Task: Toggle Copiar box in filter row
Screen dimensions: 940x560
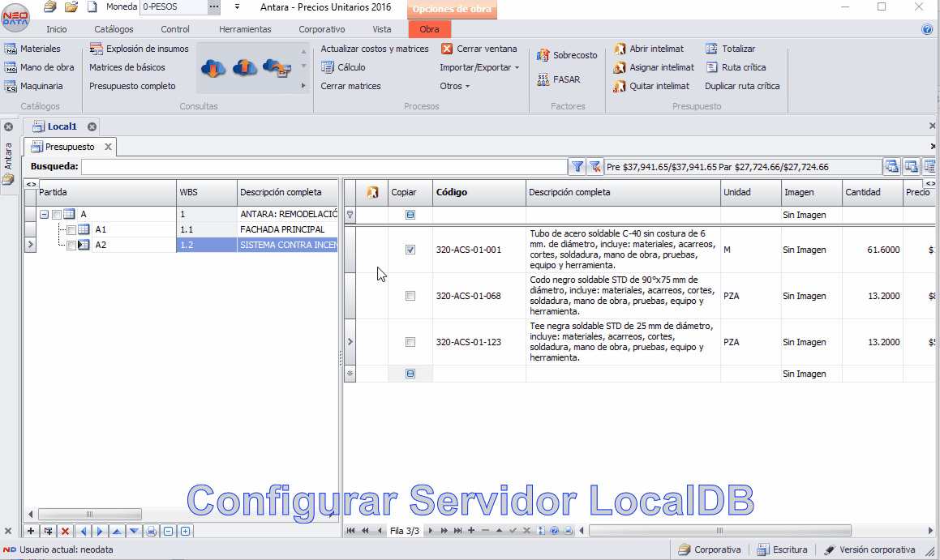Action: coord(410,215)
